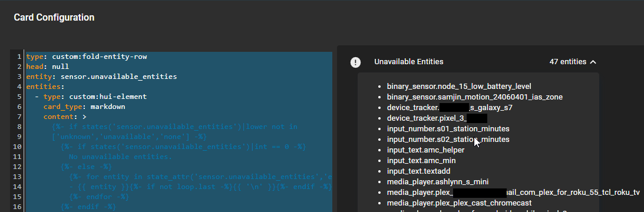Click the 47 entities count label

[567, 62]
